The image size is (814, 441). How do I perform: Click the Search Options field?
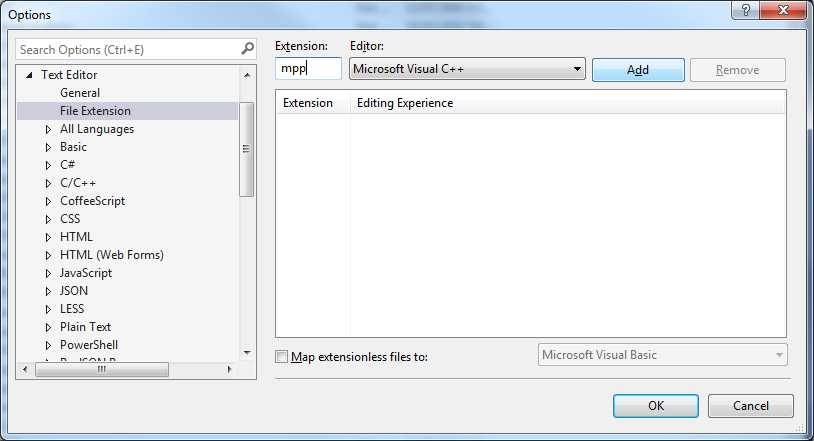point(129,49)
